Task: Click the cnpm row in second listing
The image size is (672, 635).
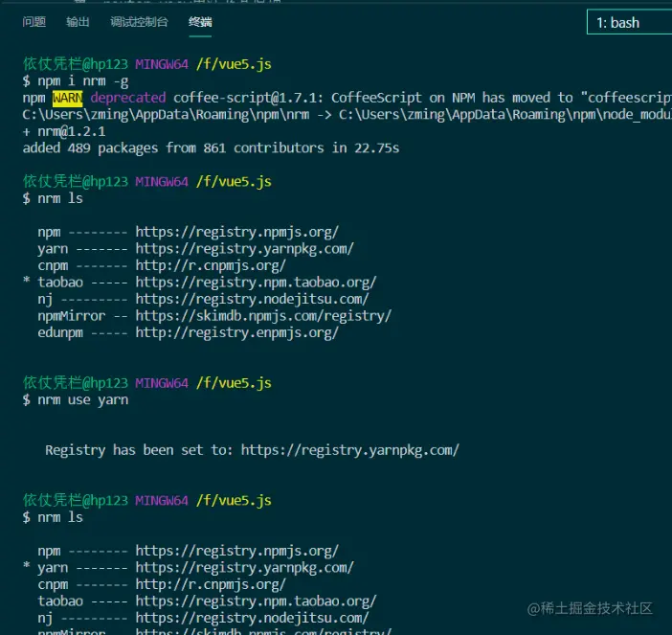Action: click(x=162, y=584)
